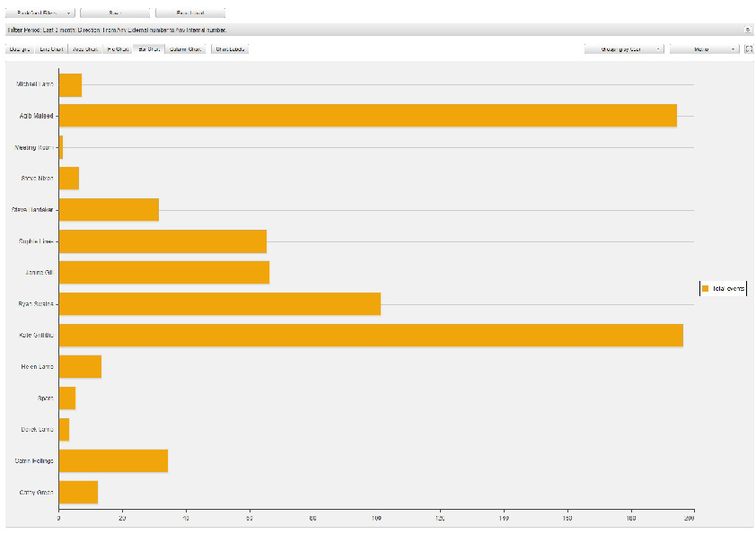Open the Metric dropdown

(704, 48)
